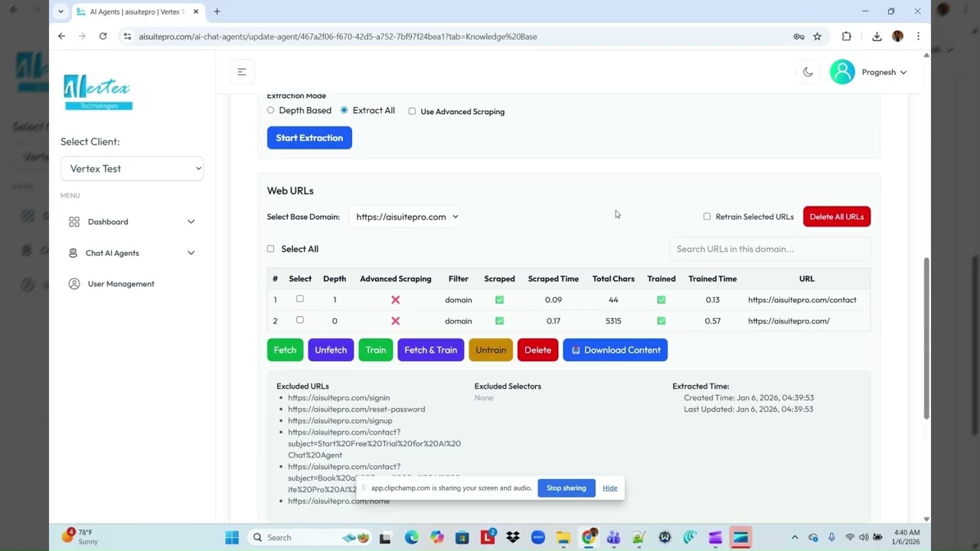Open Select Client dropdown Vertex Test
980x551 pixels.
(132, 168)
